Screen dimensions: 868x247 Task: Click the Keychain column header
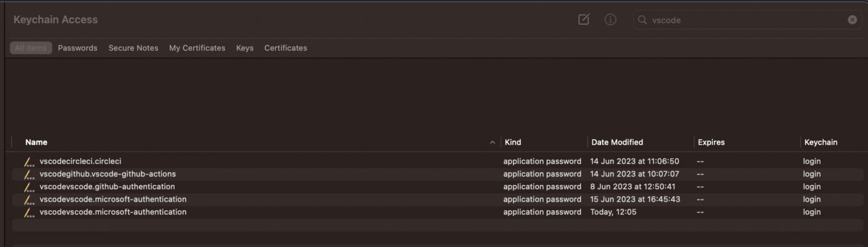point(820,142)
